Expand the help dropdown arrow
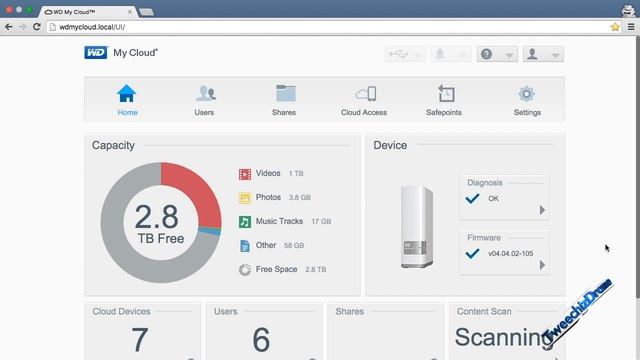The height and width of the screenshot is (360, 640). 509,55
